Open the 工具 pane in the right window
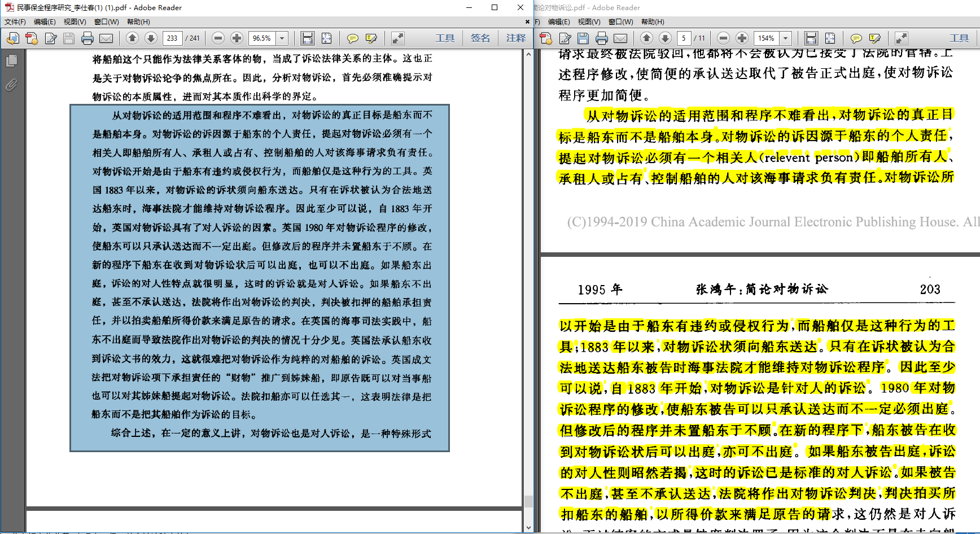Image resolution: width=980 pixels, height=534 pixels. pyautogui.click(x=959, y=38)
